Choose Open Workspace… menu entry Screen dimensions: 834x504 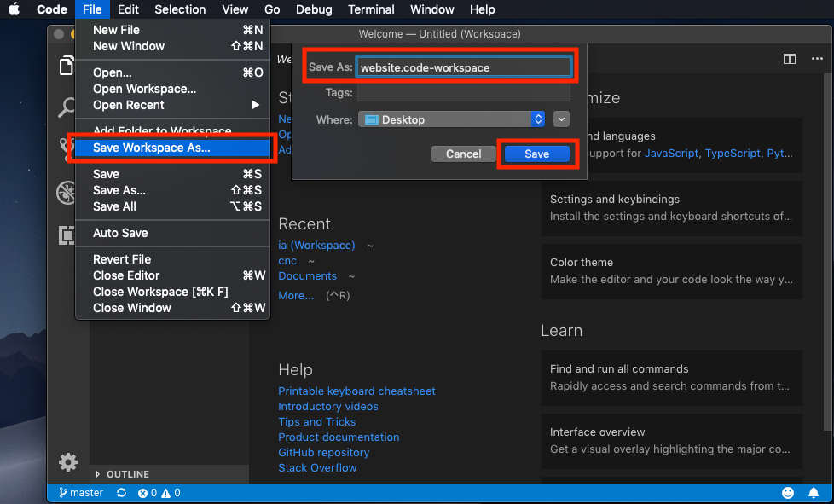[x=173, y=89]
